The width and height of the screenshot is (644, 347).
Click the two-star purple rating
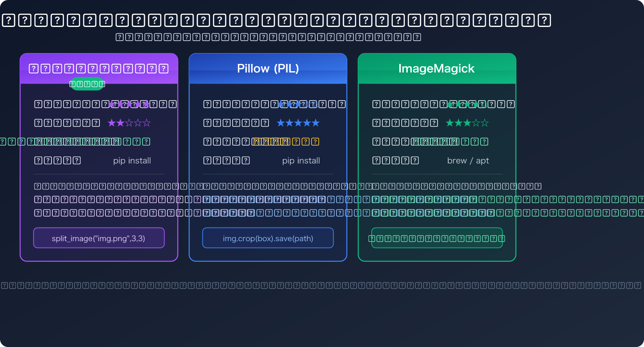point(129,123)
